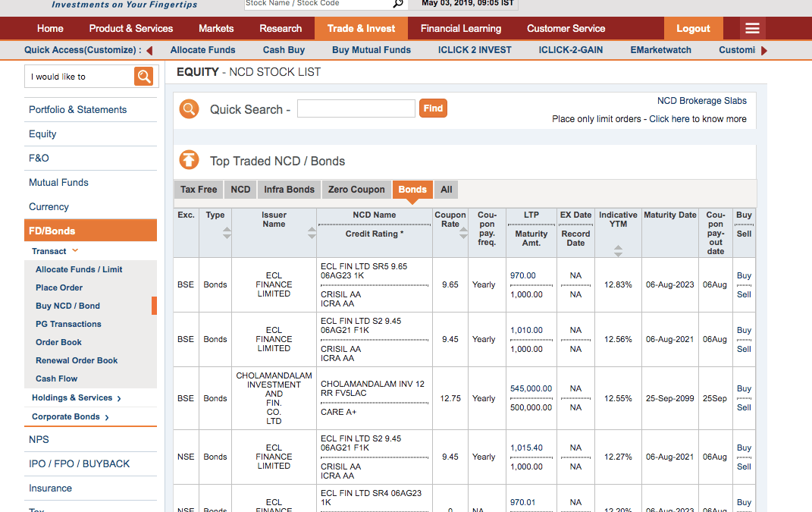This screenshot has width=812, height=512.
Task: Open Buy Mutual Funds quick link
Action: pyautogui.click(x=372, y=50)
